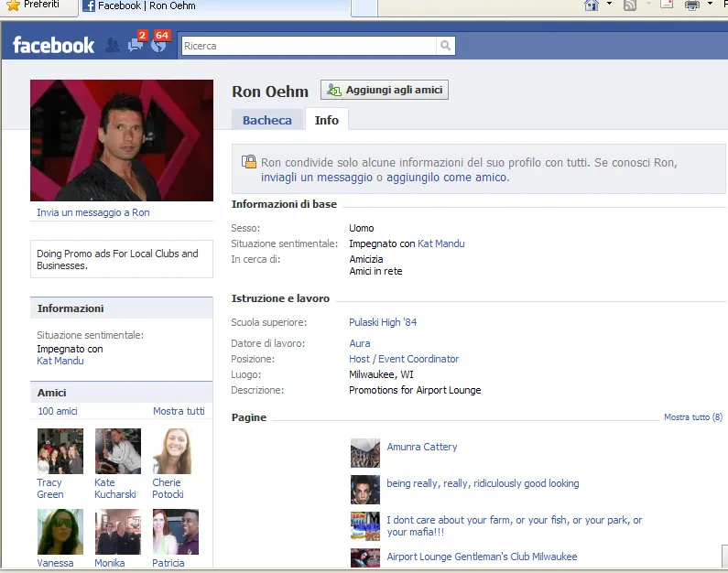728x573 pixels.
Task: Click the 'Milwaukee, WI' location text
Action: coord(381,374)
